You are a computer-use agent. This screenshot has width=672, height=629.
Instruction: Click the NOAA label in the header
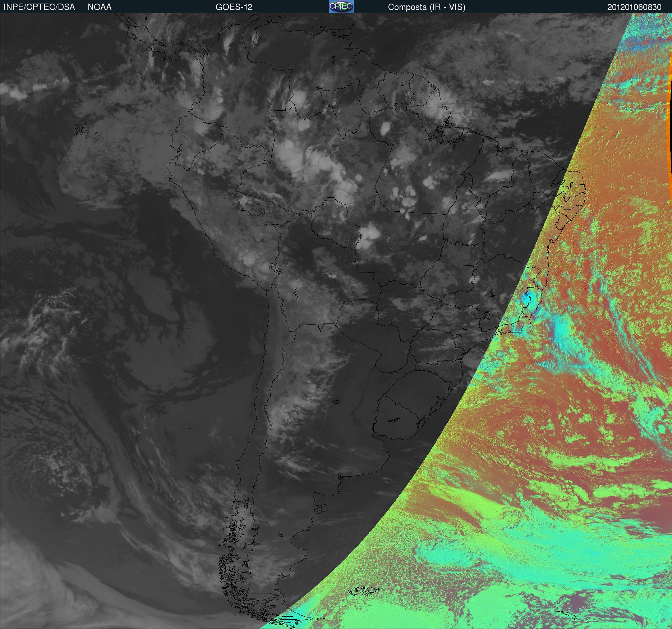tap(100, 7)
